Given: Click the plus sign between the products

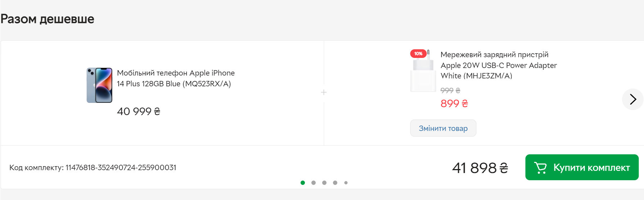Looking at the screenshot, I should pyautogui.click(x=324, y=92).
